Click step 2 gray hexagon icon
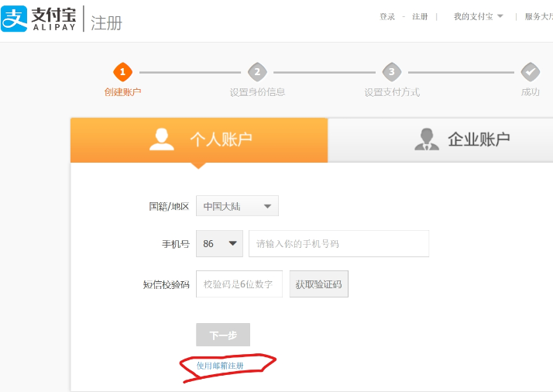 click(x=257, y=72)
